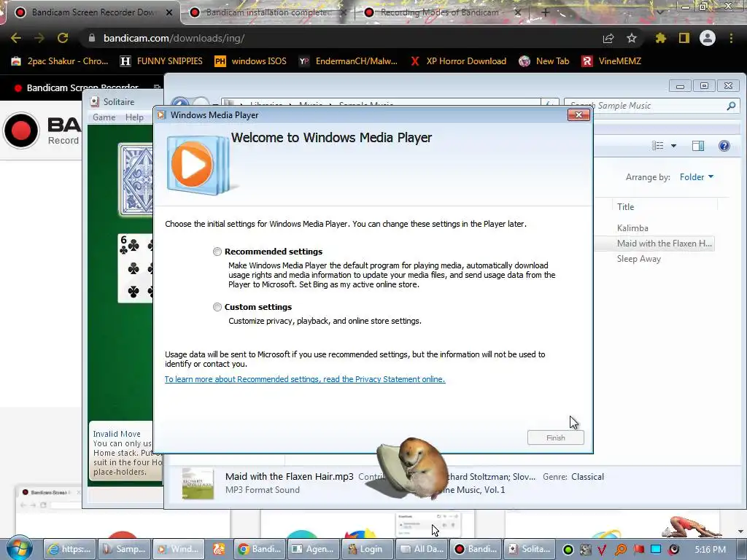Viewport: 747px width, 560px height.
Task: Open UC Browser taskbar icon
Action: pyautogui.click(x=219, y=549)
